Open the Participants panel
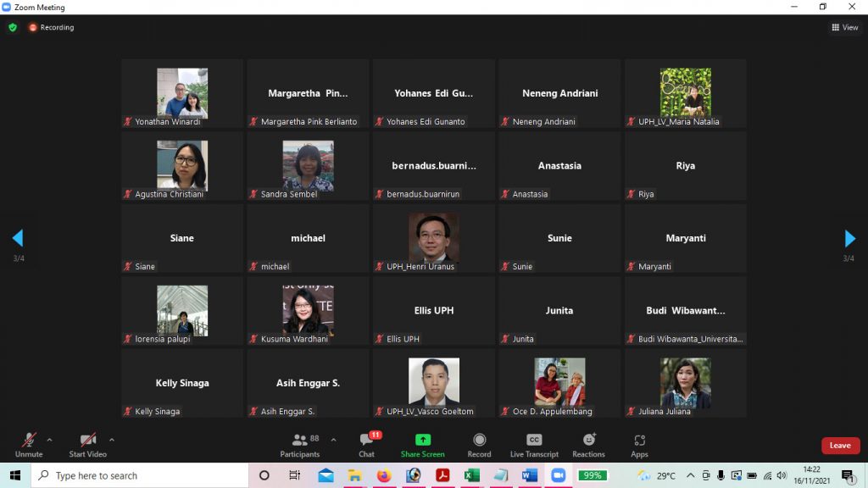This screenshot has height=488, width=868. [x=300, y=444]
